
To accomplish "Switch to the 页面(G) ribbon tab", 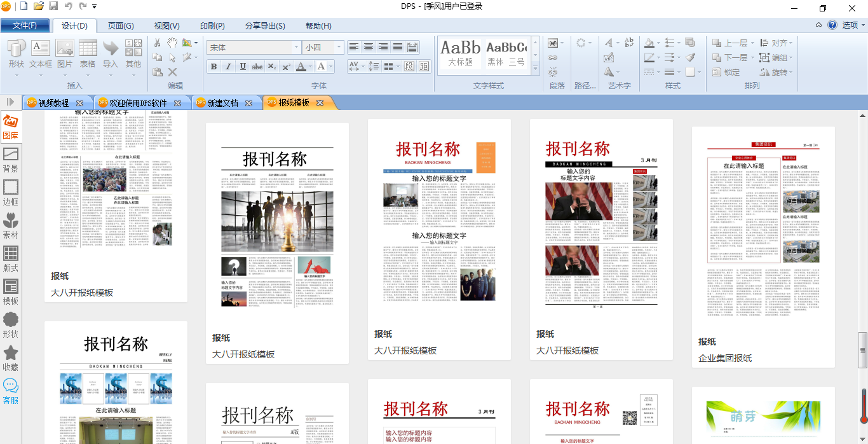I will (121, 26).
